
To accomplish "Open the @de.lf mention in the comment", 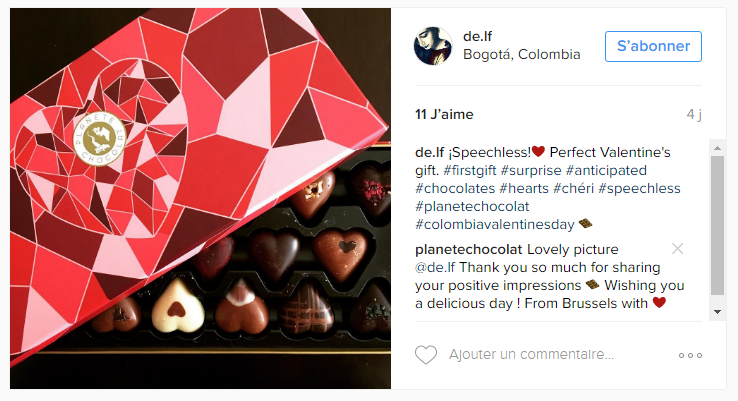I will (x=435, y=267).
